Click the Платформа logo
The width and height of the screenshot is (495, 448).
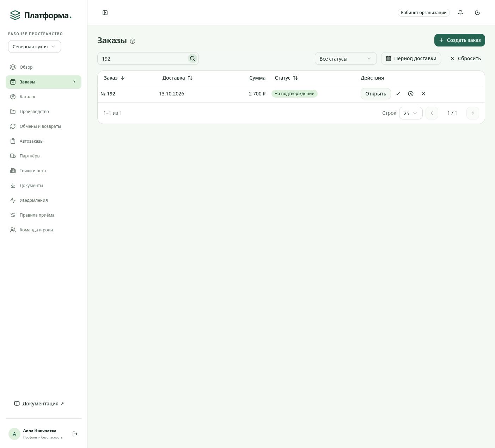click(41, 15)
